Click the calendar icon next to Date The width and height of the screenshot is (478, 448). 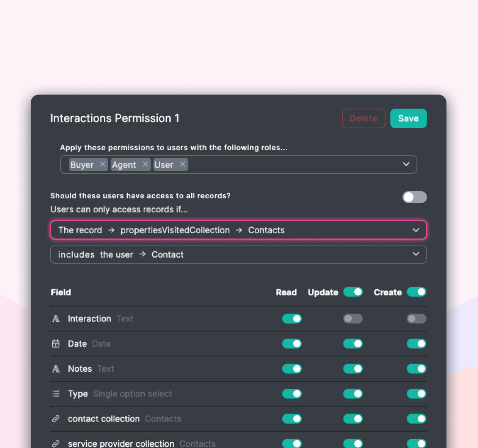(56, 343)
